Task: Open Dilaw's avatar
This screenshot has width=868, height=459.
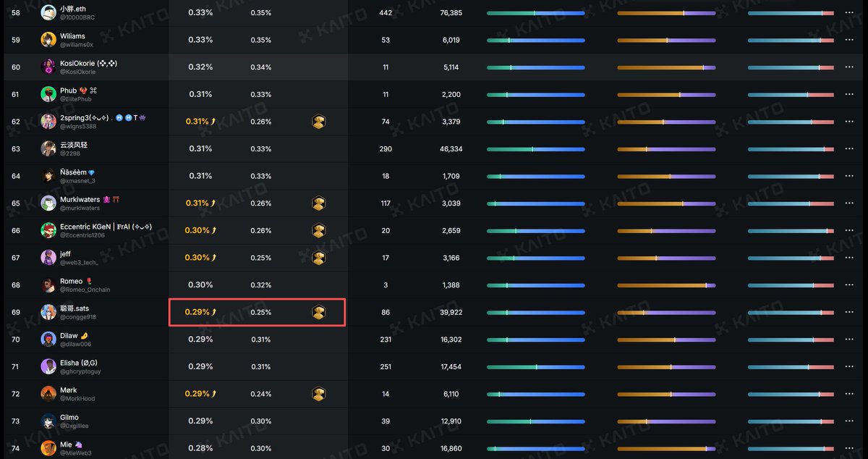Action: pos(48,339)
